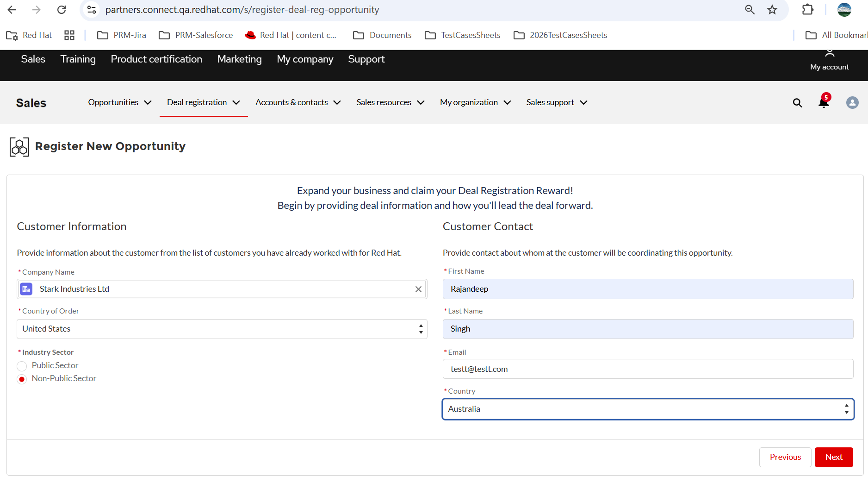Screen dimensions: 868x477
Task: Click the Previous button
Action: (x=785, y=457)
